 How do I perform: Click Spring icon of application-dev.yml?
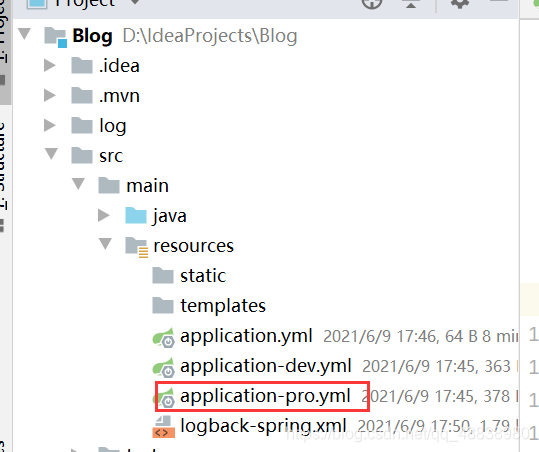click(164, 367)
